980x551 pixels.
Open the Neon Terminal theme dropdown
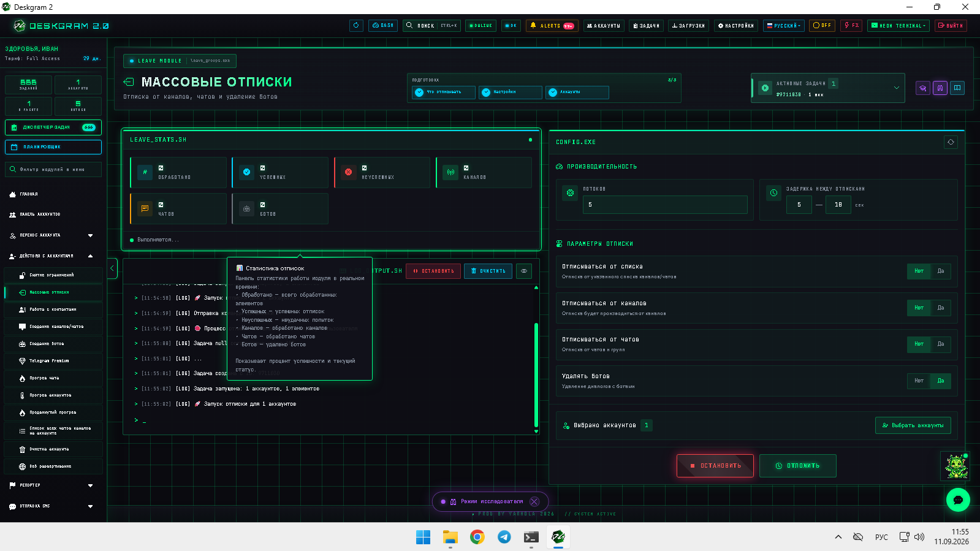(x=898, y=26)
